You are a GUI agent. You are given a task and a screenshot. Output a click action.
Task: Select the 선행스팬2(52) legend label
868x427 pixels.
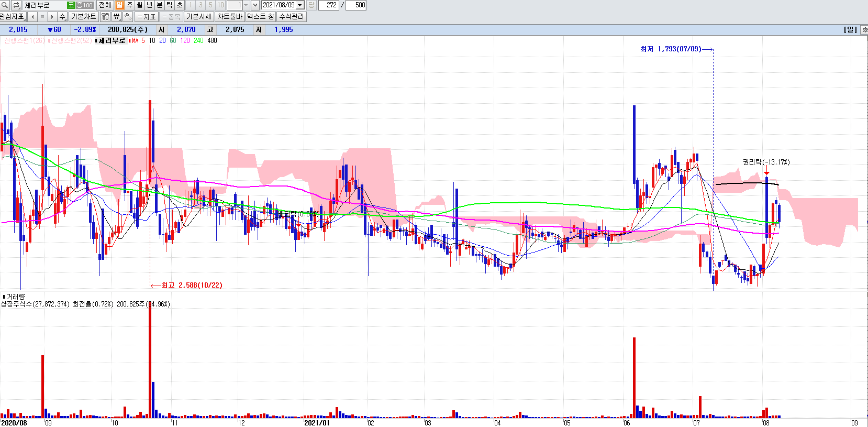(x=71, y=40)
